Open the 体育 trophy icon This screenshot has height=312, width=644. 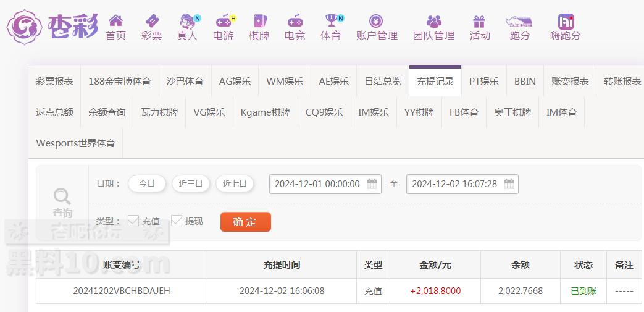click(330, 22)
